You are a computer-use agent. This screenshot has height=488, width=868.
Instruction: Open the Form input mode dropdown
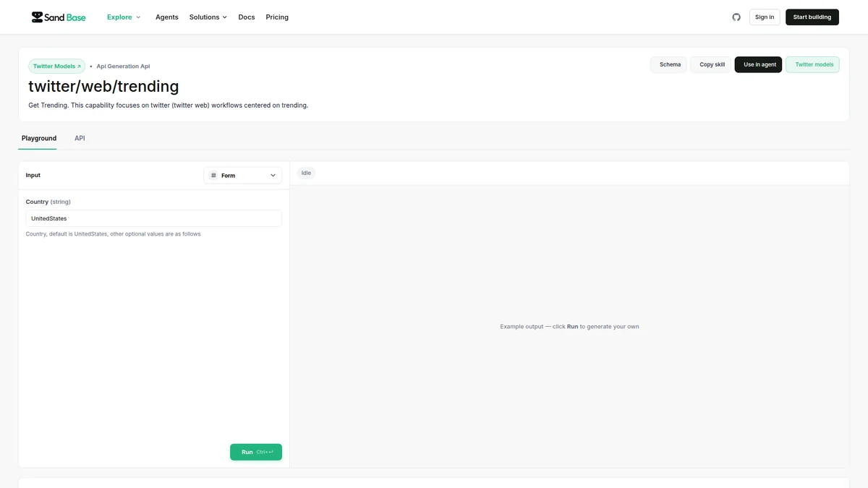tap(243, 175)
